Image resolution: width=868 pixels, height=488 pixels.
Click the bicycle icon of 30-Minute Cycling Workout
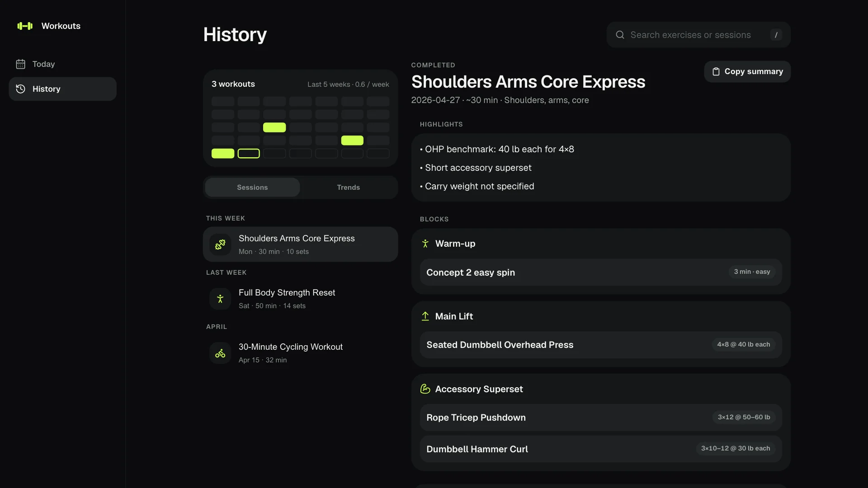[x=220, y=353]
